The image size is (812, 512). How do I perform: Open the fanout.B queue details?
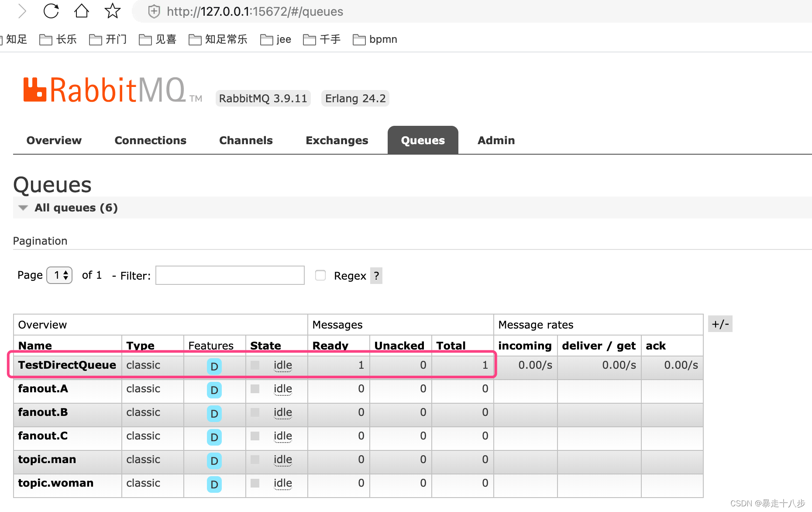pos(43,412)
